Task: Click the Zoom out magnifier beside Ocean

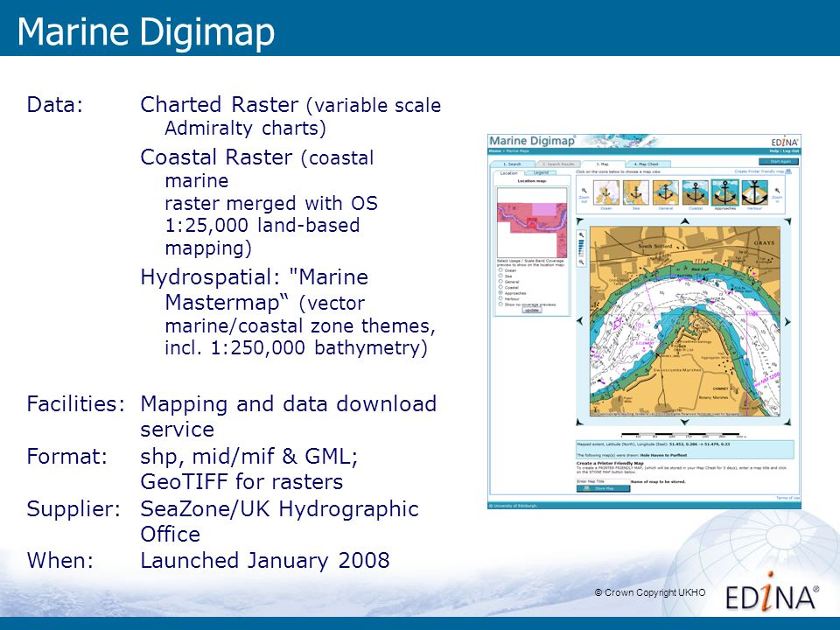Action: [584, 191]
